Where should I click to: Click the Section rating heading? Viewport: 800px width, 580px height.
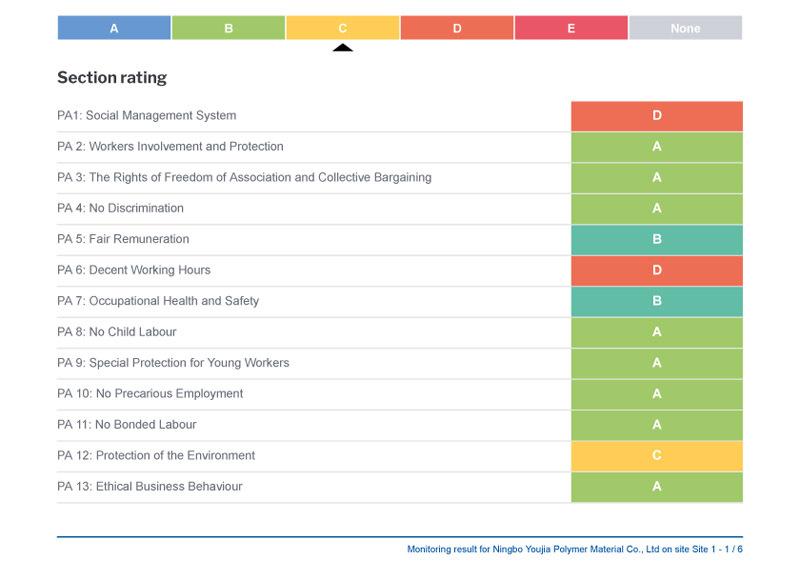click(x=112, y=78)
